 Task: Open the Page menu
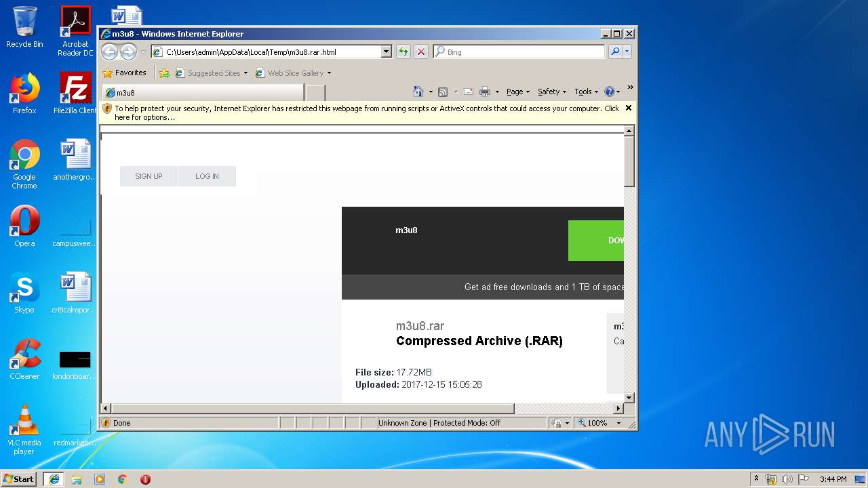click(518, 91)
